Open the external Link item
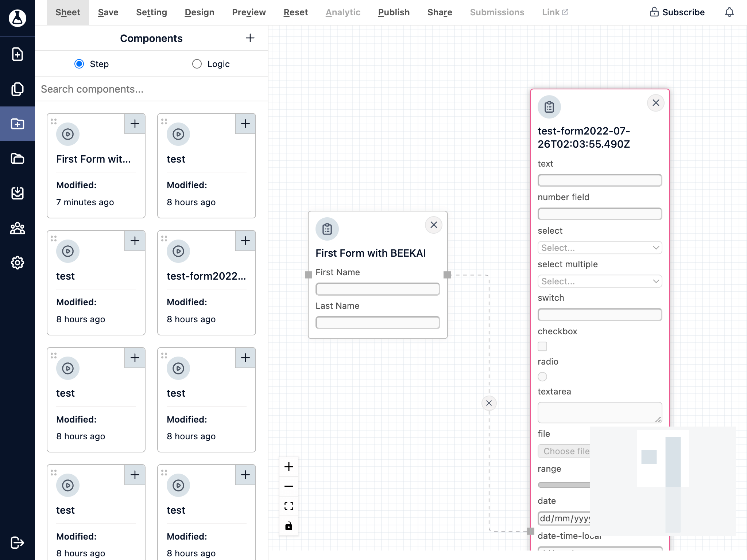Image resolution: width=747 pixels, height=560 pixels. click(x=555, y=12)
